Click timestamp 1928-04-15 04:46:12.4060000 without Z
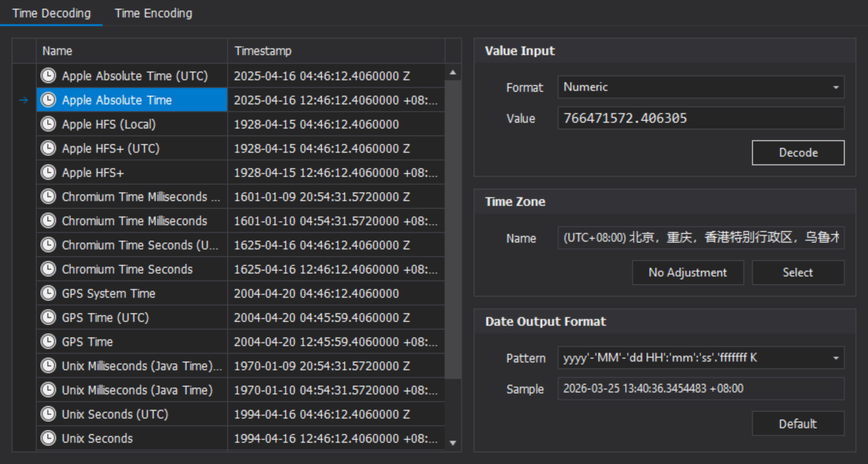868x464 pixels. pyautogui.click(x=316, y=124)
